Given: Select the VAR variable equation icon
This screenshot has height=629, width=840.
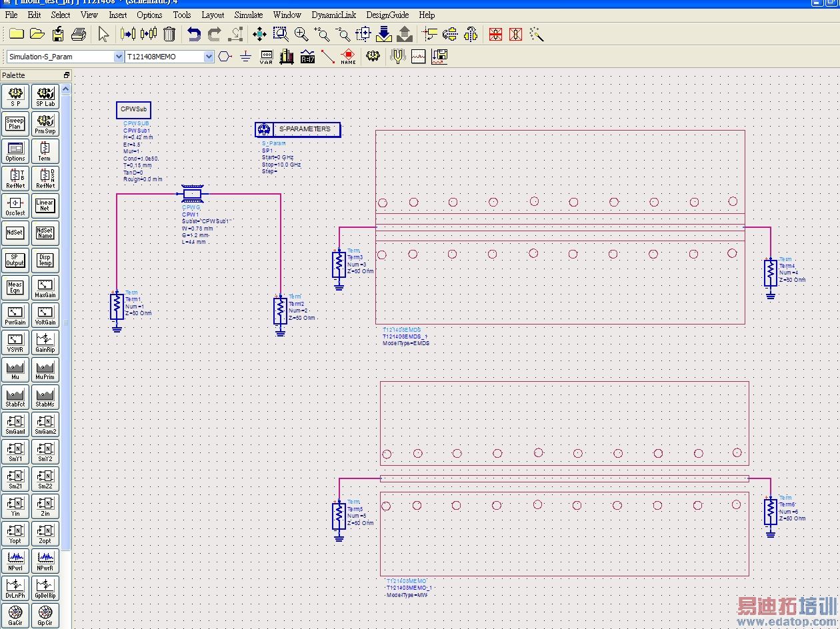Looking at the screenshot, I should pyautogui.click(x=266, y=57).
